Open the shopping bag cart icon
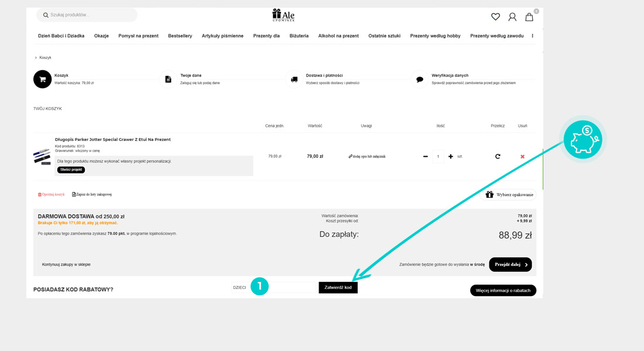Viewport: 644px width, 351px height. pos(529,17)
